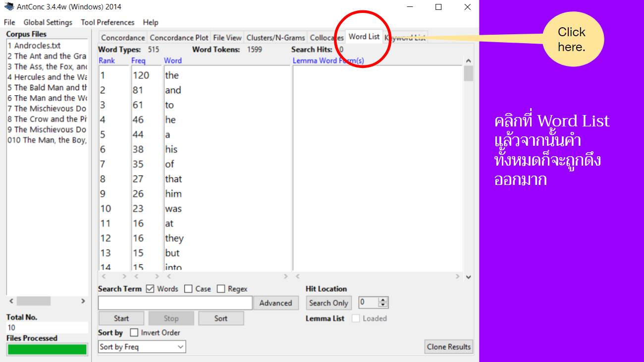Click the AntConc app icon in title bar
The image size is (644, 362).
tap(9, 7)
